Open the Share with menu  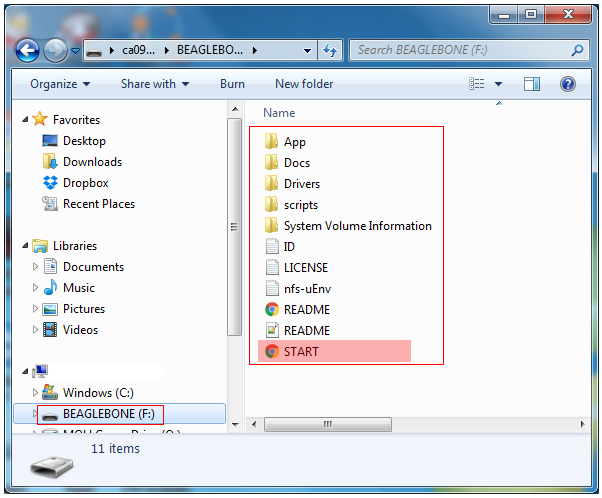point(155,84)
